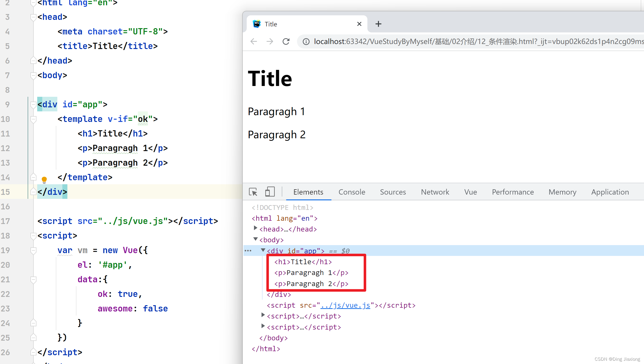Click the closing </template> tag on line 14
The width and height of the screenshot is (644, 364).
coord(85,177)
